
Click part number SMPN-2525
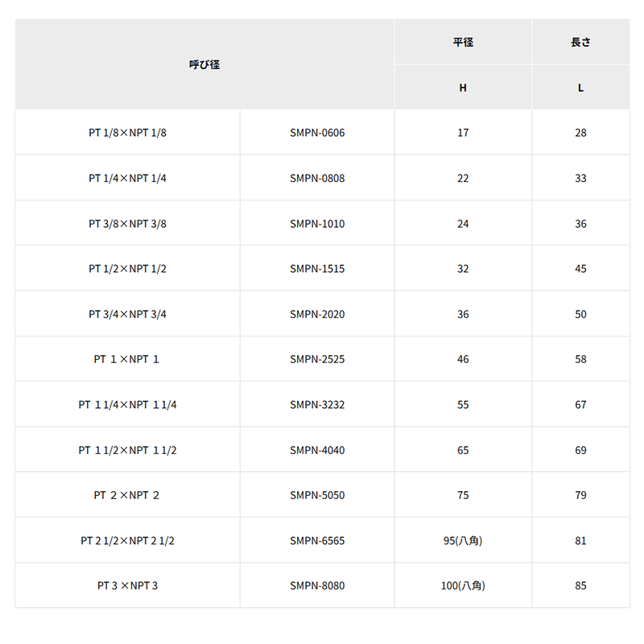(317, 359)
